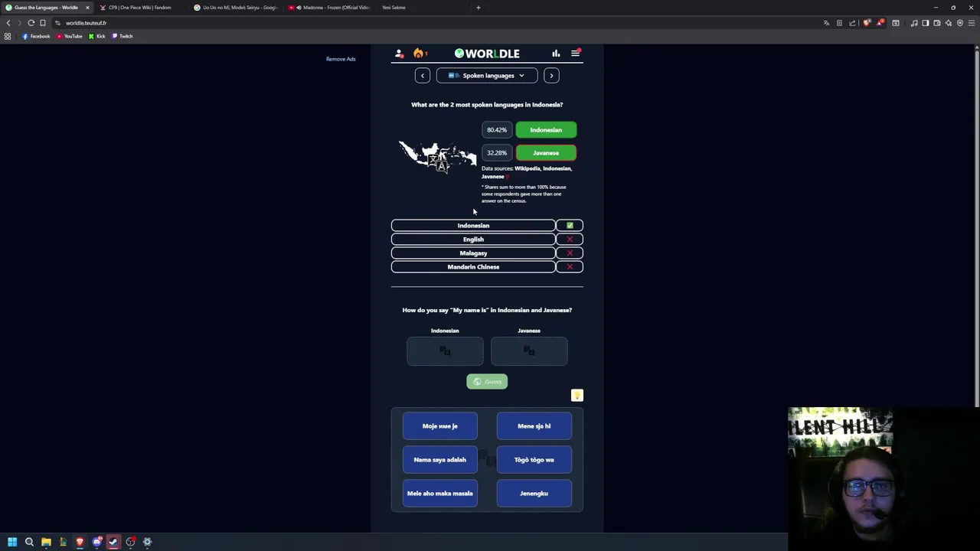The width and height of the screenshot is (980, 551).
Task: Choose the 'Tōgō tōgo wa' phrase
Action: (534, 460)
